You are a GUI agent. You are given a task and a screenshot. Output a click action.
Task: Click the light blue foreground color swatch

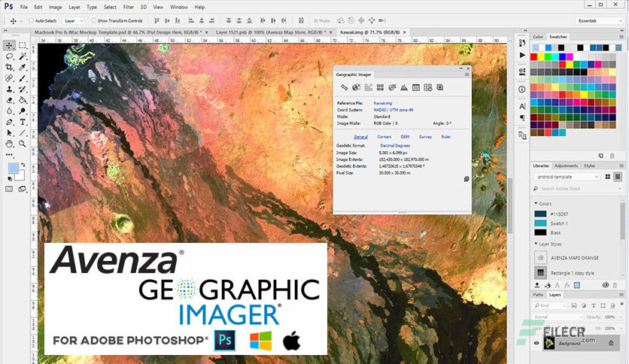[x=13, y=168]
